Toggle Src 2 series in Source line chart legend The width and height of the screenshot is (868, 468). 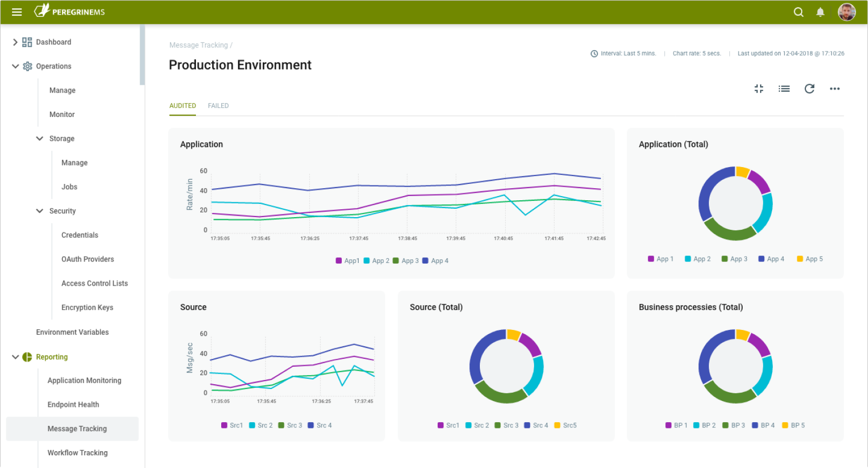(261, 425)
